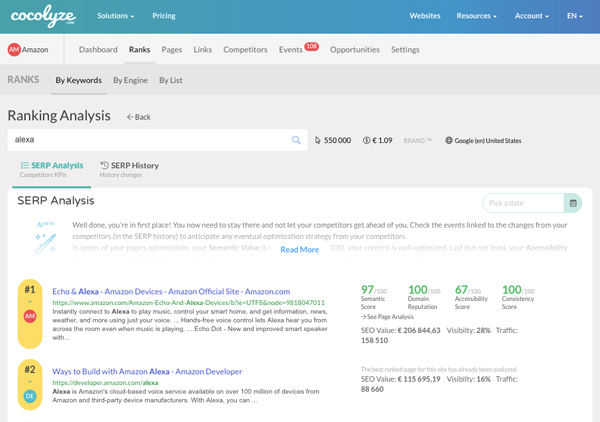Open the Echo & Alexa Amazon Devices result
Image resolution: width=600 pixels, height=422 pixels.
pos(171,292)
